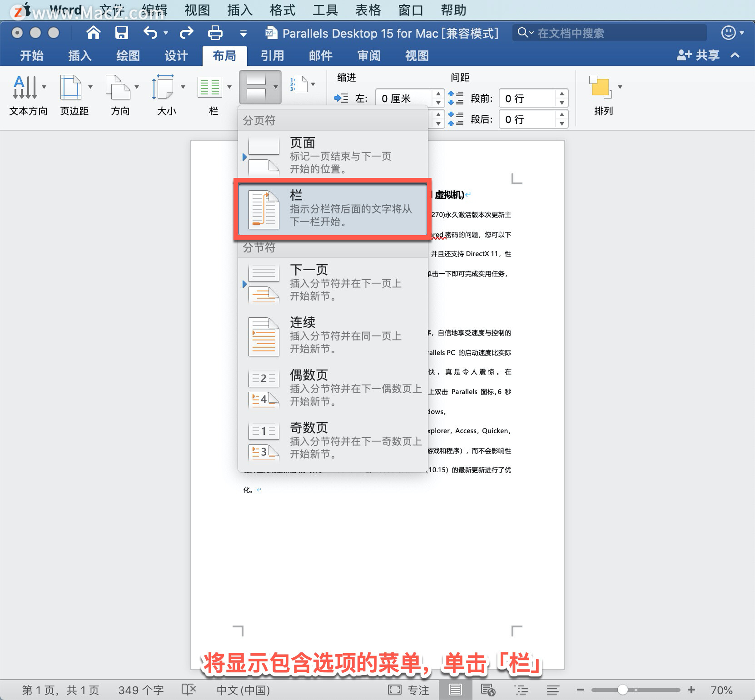
Task: Switch to the 插入 ribbon tab
Action: (80, 55)
